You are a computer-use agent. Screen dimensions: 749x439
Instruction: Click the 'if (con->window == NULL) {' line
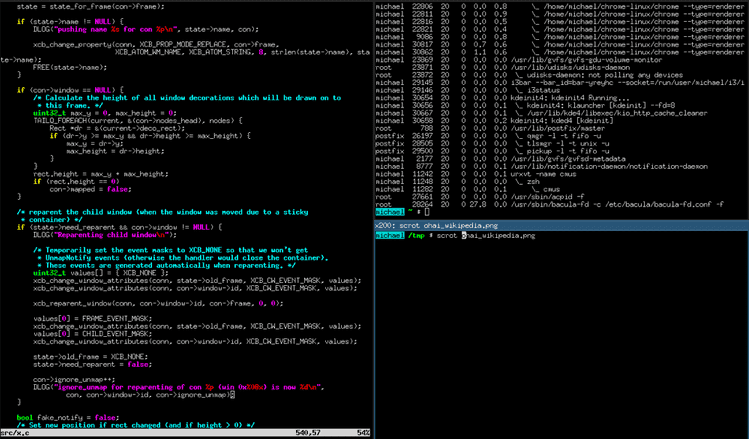(70, 90)
